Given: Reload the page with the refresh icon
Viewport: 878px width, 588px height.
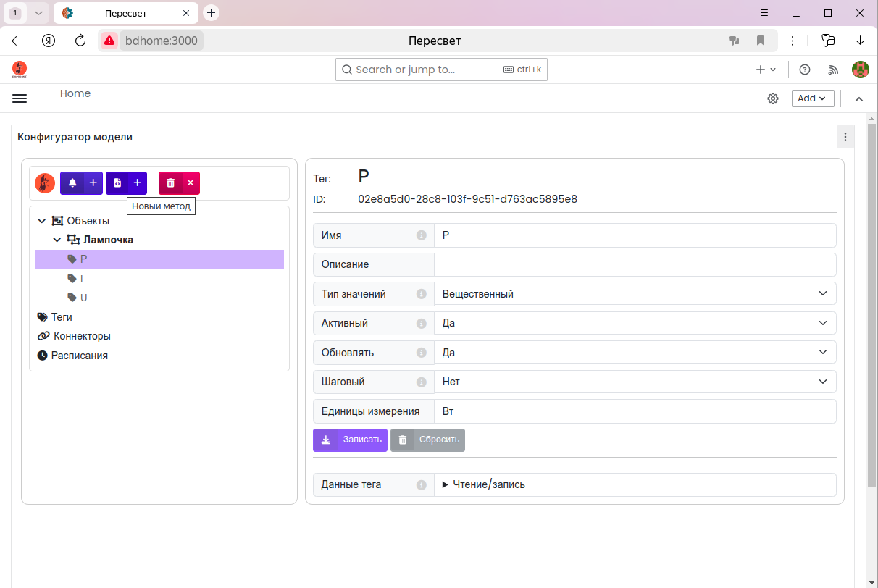Looking at the screenshot, I should (80, 41).
